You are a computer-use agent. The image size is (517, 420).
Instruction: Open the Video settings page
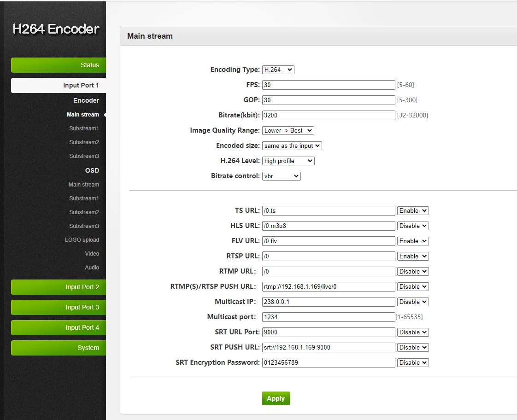92,254
